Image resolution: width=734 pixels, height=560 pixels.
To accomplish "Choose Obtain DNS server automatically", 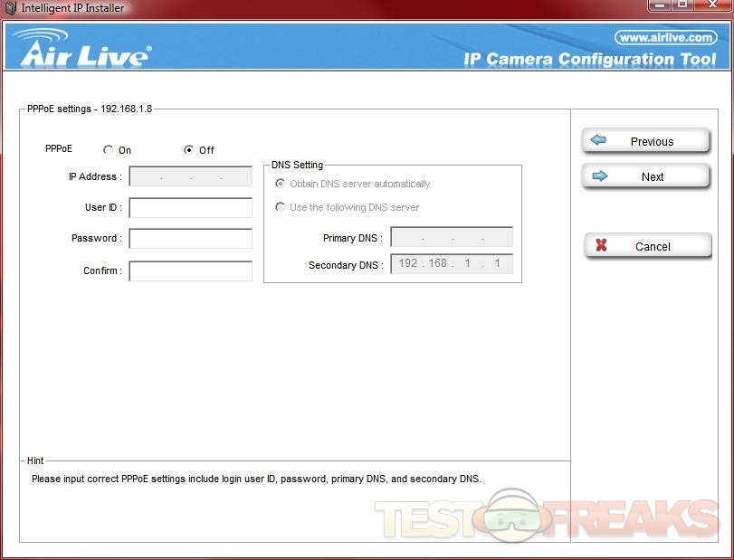I will (280, 184).
